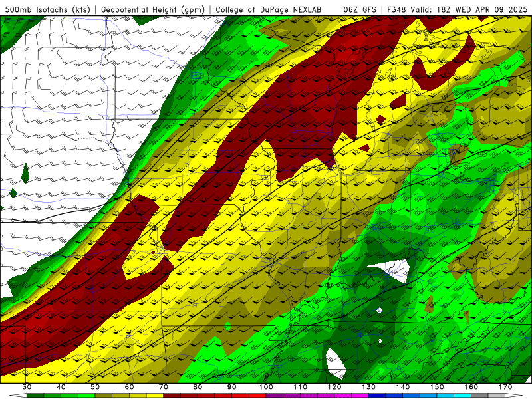The height and width of the screenshot is (399, 532).
Task: Click the legend value 70
Action: click(164, 387)
